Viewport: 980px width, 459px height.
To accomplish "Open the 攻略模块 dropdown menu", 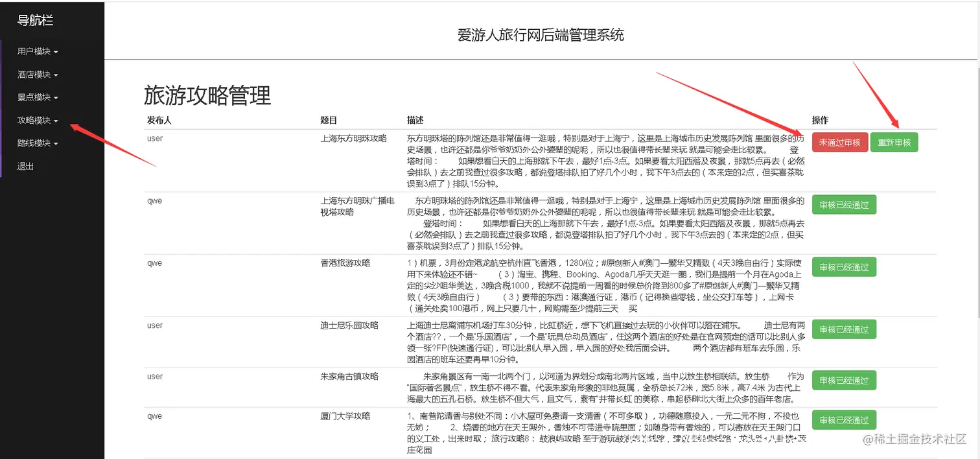I will tap(38, 121).
